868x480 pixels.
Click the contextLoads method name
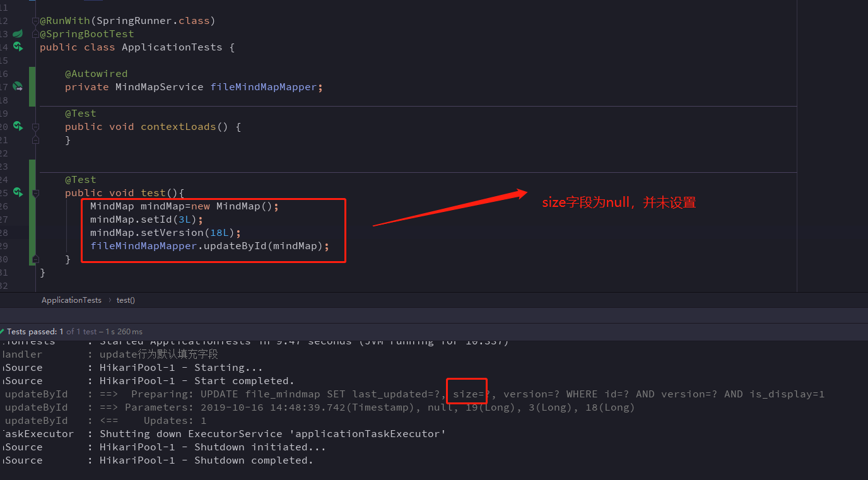pyautogui.click(x=179, y=127)
